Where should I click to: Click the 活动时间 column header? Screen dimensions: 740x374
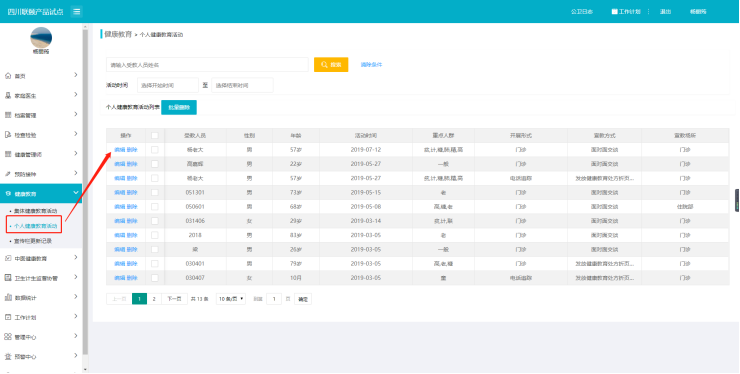click(366, 136)
